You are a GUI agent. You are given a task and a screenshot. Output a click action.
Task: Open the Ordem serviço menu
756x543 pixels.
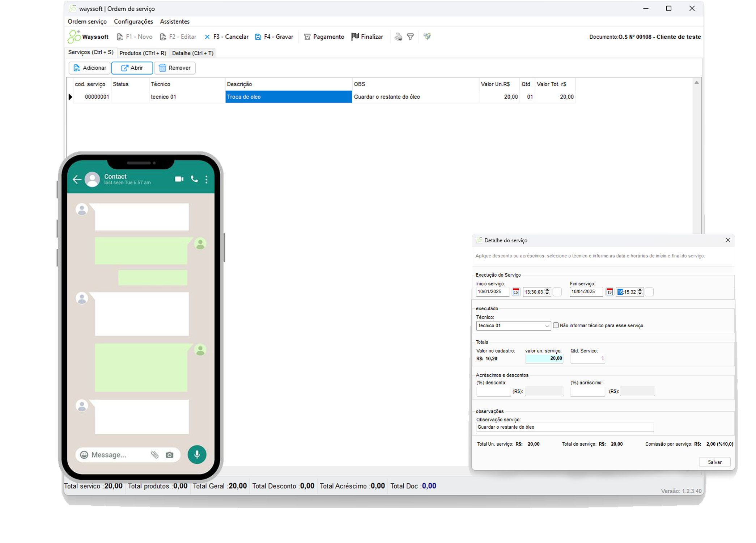tap(87, 21)
